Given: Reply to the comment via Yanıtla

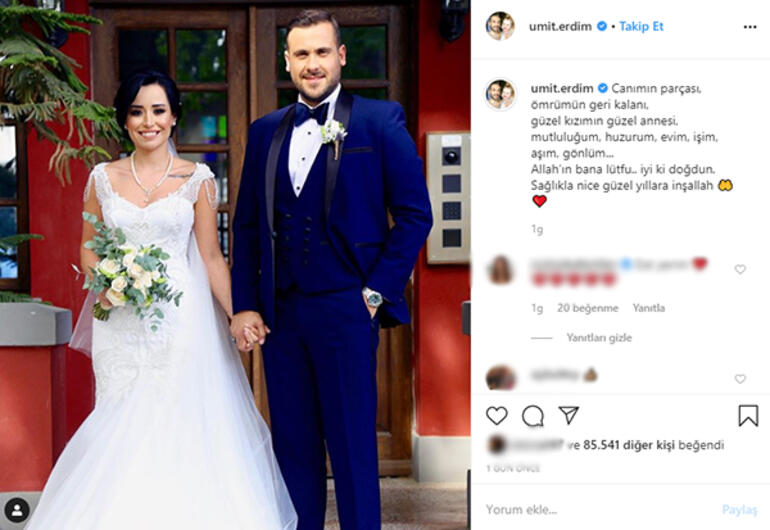Looking at the screenshot, I should [649, 308].
